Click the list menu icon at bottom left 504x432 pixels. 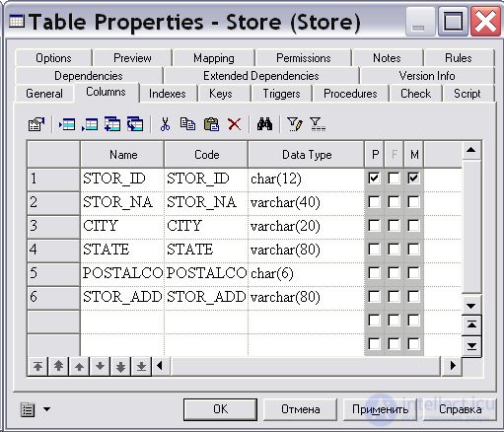tap(28, 409)
